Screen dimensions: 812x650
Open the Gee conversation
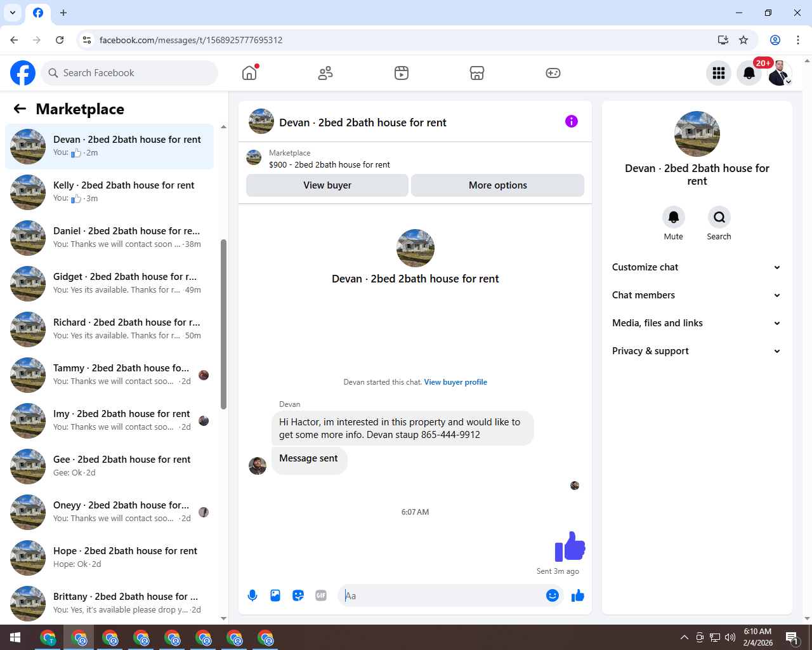109,467
